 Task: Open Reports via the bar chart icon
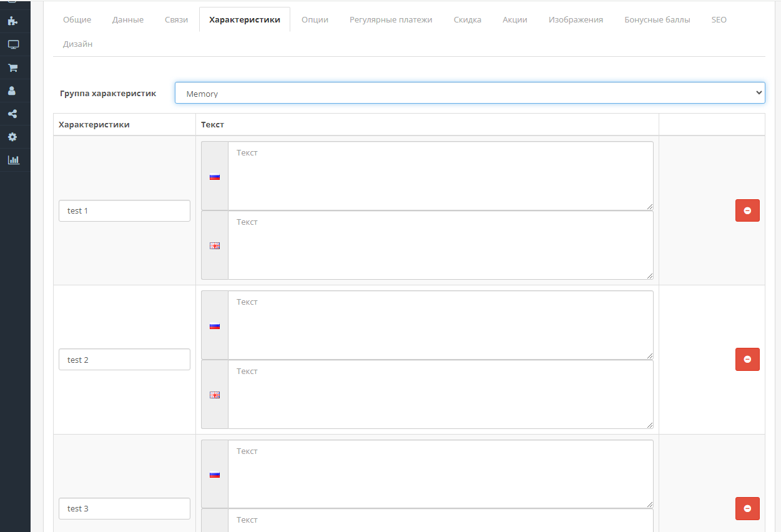point(13,160)
